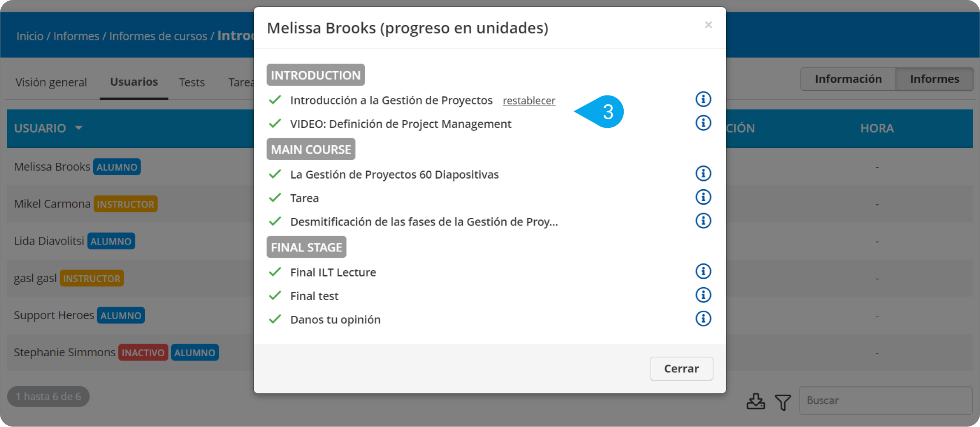The height and width of the screenshot is (427, 980).
Task: Open the Tests tab
Action: (192, 82)
